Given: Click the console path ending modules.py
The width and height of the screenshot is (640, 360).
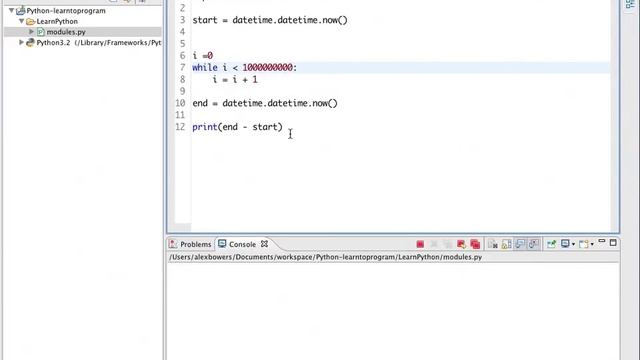Looking at the screenshot, I should [326, 257].
